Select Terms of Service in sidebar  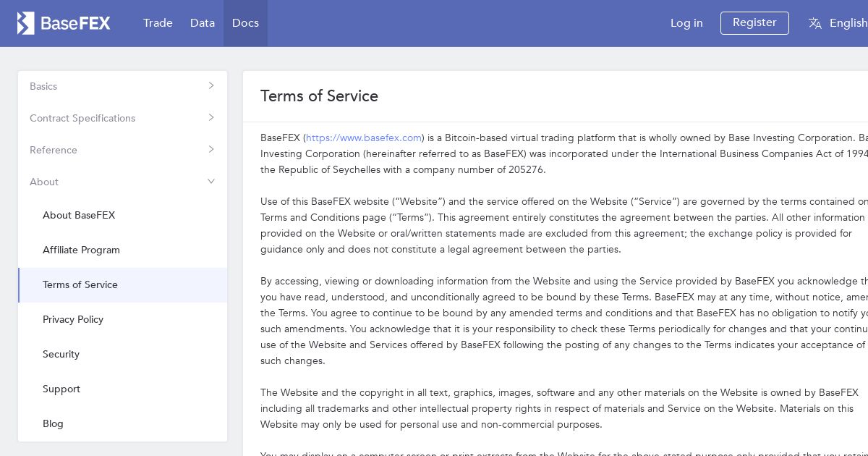pyautogui.click(x=122, y=284)
